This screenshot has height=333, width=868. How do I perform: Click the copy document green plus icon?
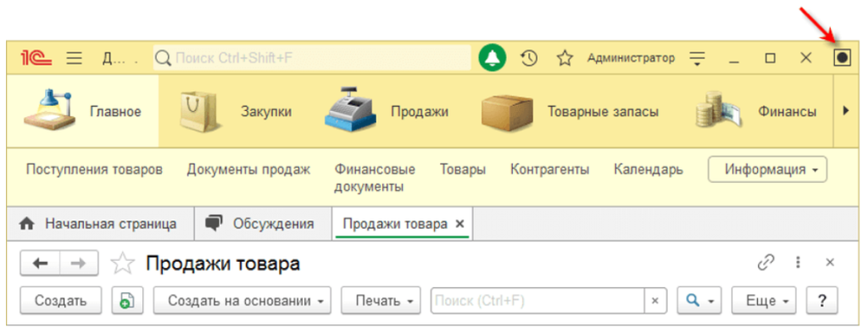(x=127, y=300)
